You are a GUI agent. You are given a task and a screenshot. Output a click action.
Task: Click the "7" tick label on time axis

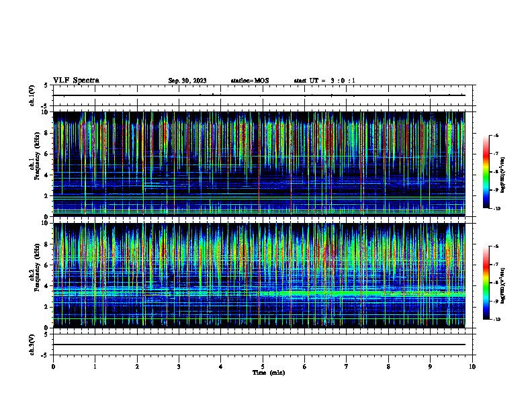[x=347, y=367]
